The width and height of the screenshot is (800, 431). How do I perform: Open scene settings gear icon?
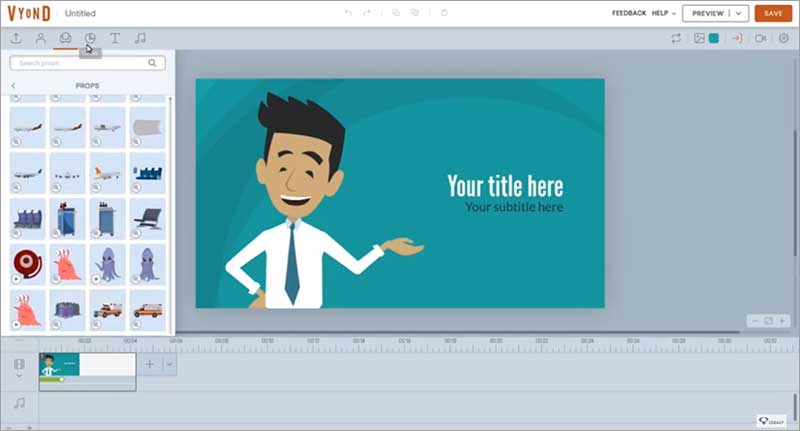pos(783,38)
